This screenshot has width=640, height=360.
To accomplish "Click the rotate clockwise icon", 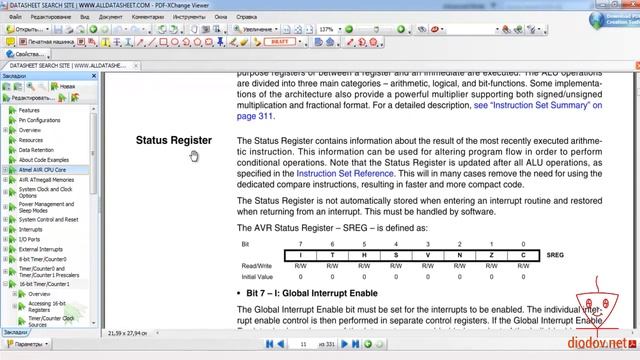I will [x=173, y=29].
